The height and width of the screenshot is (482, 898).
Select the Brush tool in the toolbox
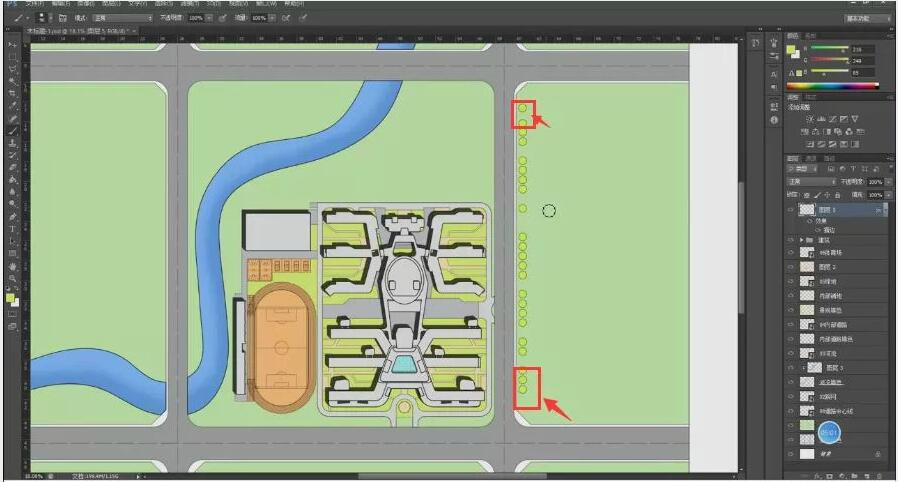point(12,131)
